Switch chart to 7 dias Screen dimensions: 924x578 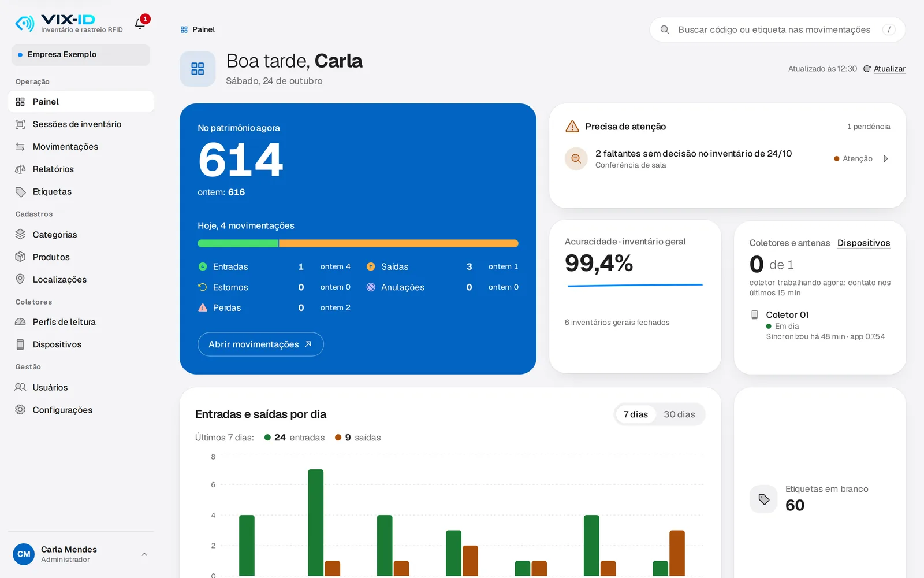(x=636, y=414)
